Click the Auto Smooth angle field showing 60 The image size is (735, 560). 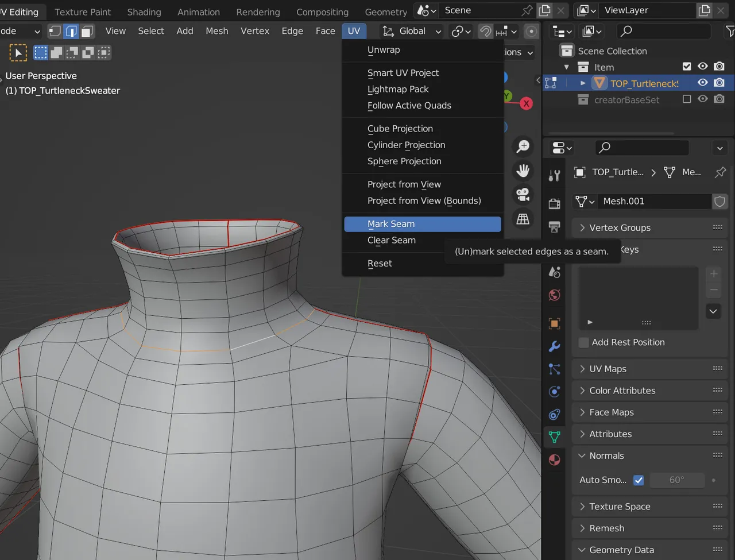point(678,480)
